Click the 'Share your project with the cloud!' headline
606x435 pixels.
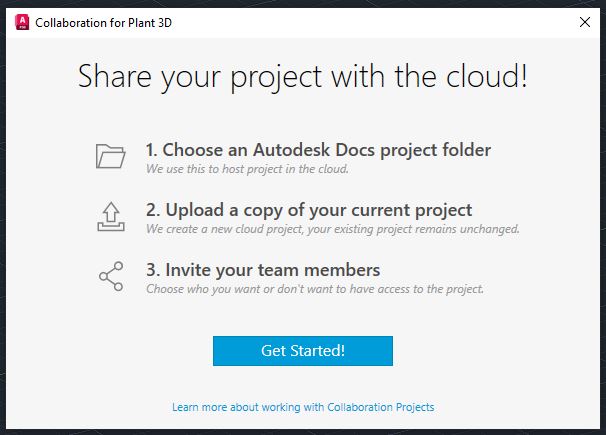coord(303,77)
